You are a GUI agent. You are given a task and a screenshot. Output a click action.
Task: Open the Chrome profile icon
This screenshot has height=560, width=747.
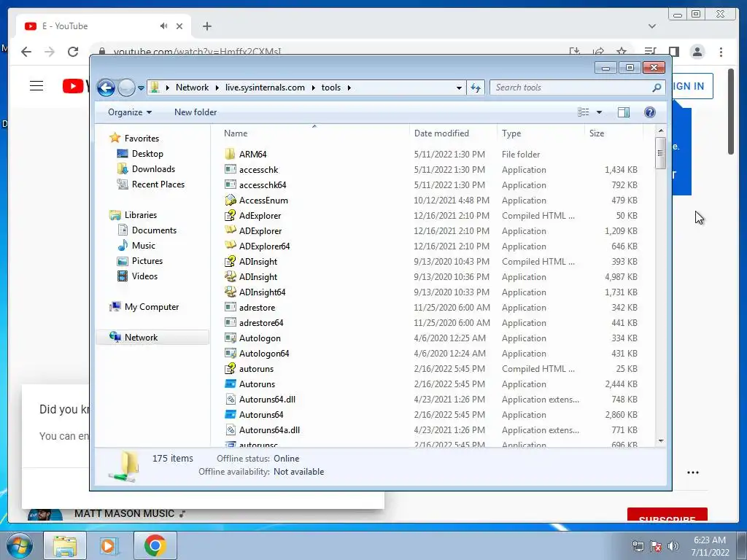tap(697, 52)
